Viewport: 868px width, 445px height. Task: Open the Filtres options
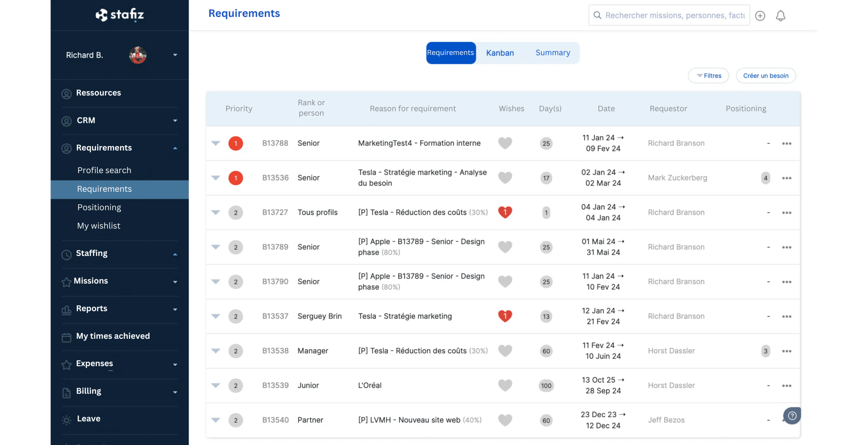coord(709,75)
